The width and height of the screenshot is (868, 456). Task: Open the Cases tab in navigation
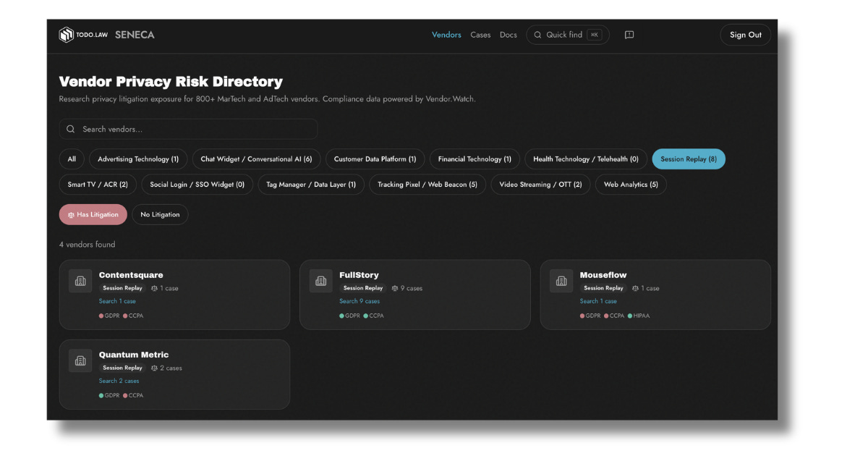click(x=480, y=35)
